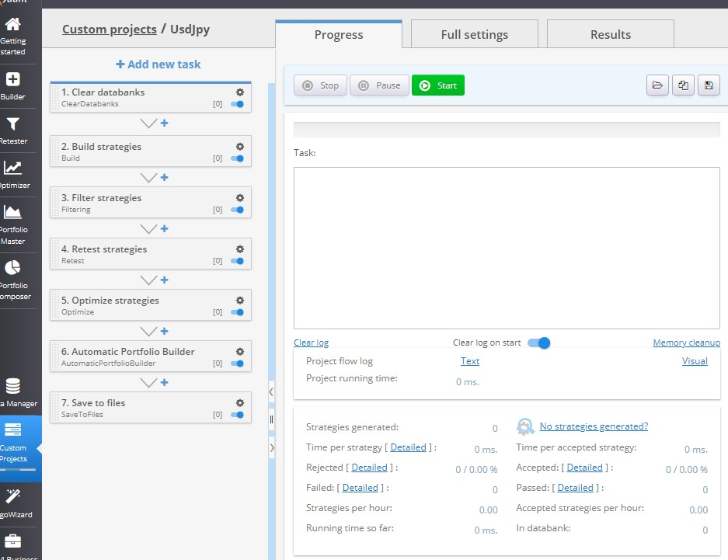Open the Builder module in sidebar
Image resolution: width=728 pixels, height=560 pixels.
[13, 85]
